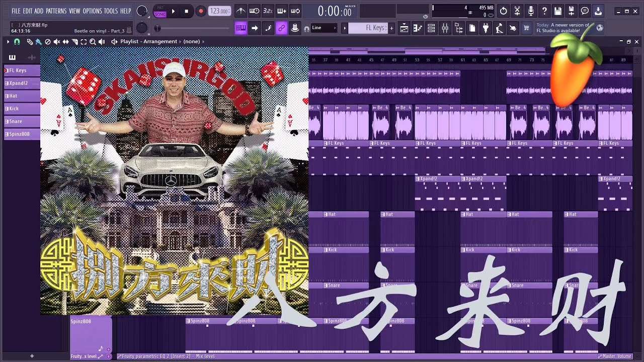
Task: Open the Mixer icon
Action: tap(445, 28)
